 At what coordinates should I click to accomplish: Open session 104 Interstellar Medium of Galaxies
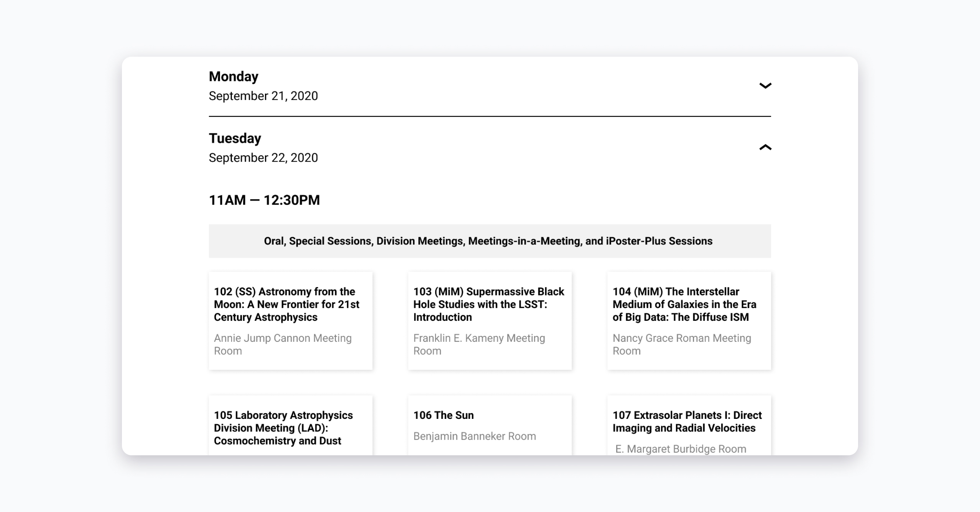pyautogui.click(x=689, y=321)
